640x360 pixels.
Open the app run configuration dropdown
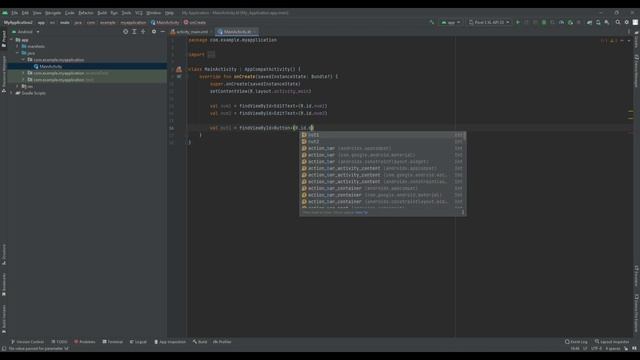pos(451,22)
